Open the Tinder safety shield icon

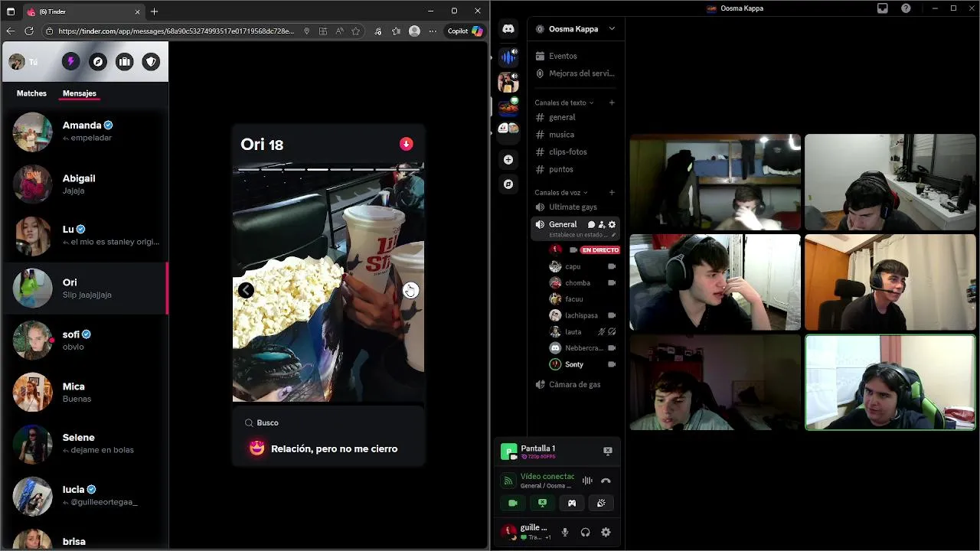pyautogui.click(x=151, y=62)
